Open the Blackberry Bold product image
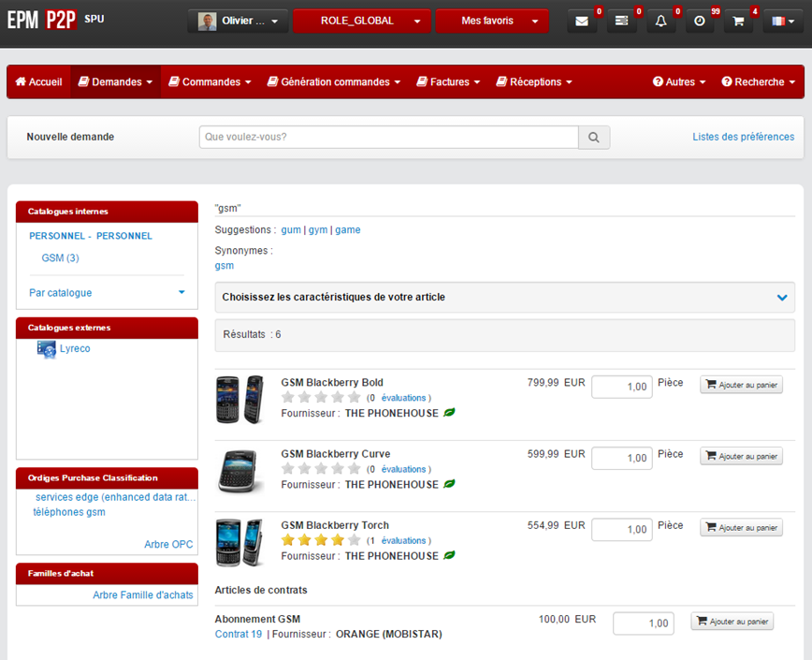Image resolution: width=812 pixels, height=660 pixels. coord(239,400)
